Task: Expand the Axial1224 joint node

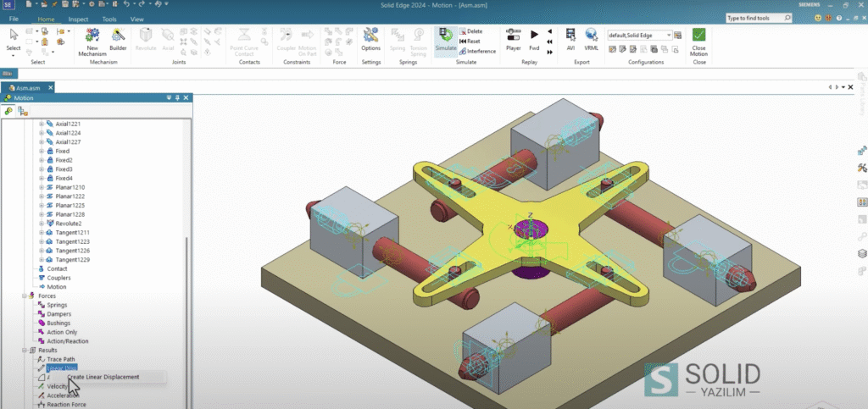Action: pyautogui.click(x=41, y=133)
